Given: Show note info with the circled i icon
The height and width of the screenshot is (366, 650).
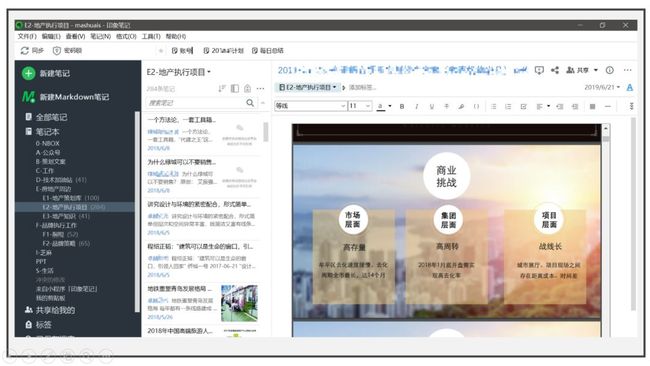Looking at the screenshot, I should tap(609, 70).
